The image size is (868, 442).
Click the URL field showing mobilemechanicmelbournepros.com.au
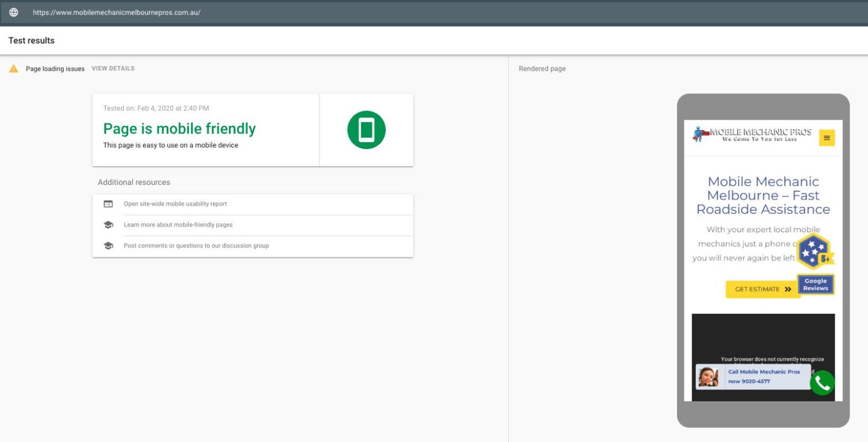(x=116, y=12)
